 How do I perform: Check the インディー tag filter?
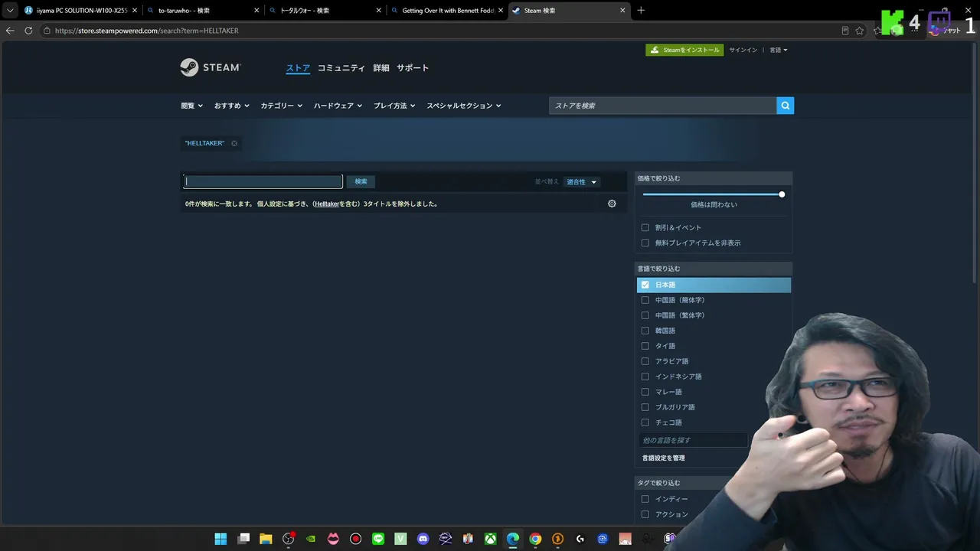tap(645, 499)
